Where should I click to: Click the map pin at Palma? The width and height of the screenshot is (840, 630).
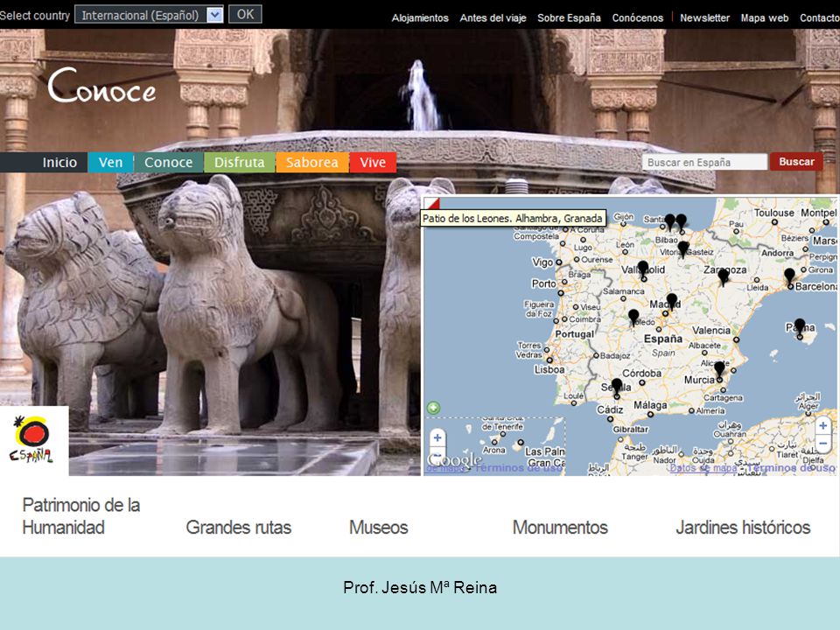[799, 326]
